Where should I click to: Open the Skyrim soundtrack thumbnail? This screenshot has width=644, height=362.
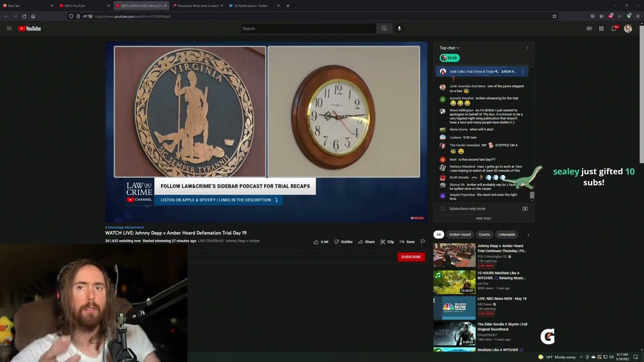454,333
